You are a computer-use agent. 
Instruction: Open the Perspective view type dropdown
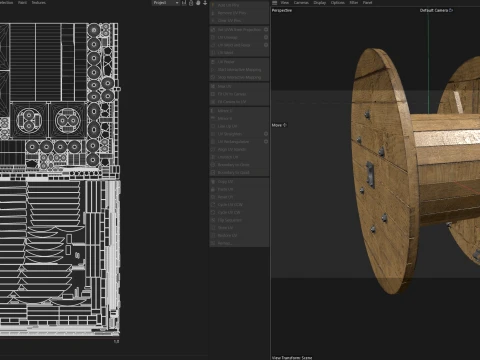[x=282, y=10]
